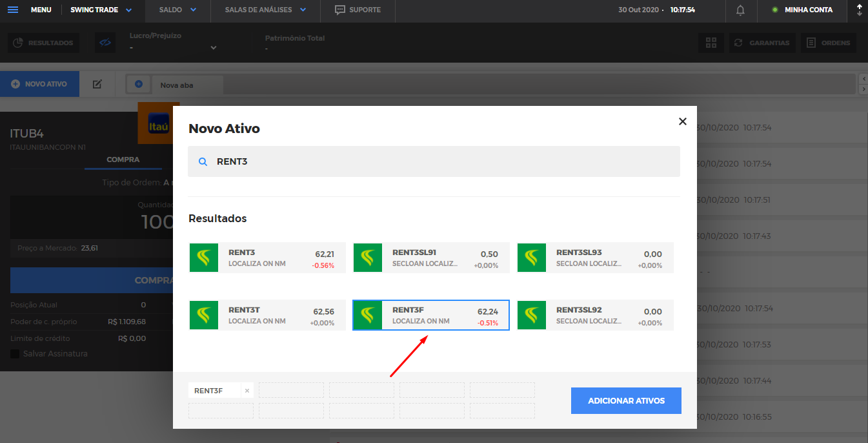
Task: Open SUPORTE chat
Action: [x=358, y=10]
